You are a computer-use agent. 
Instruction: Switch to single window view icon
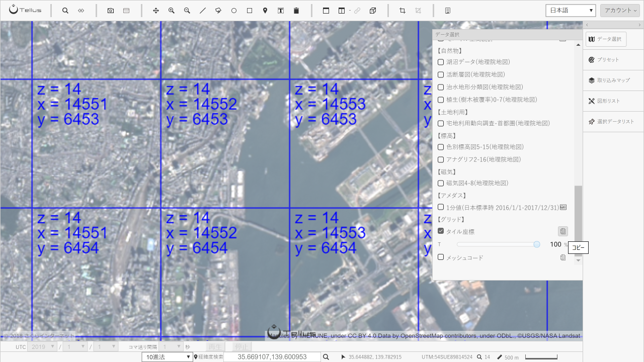[326, 11]
